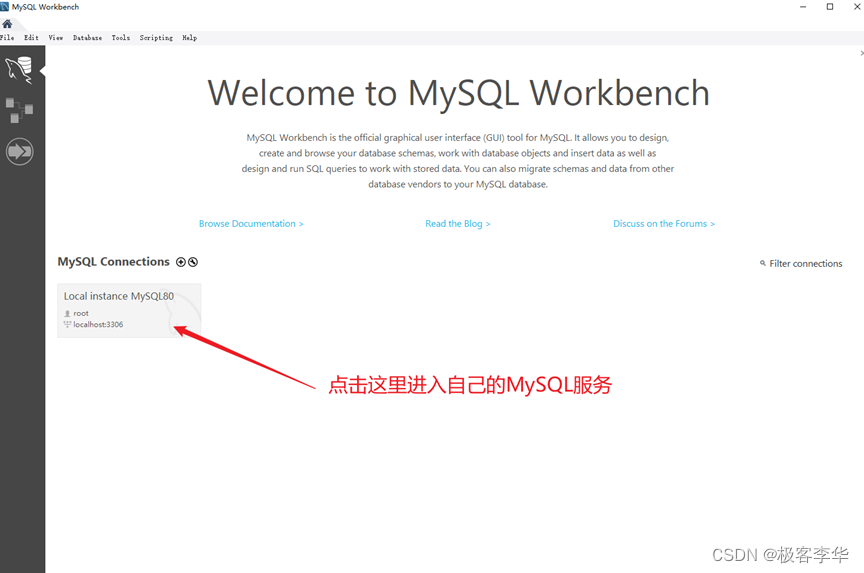Follow the Browse Documentation link
Image resolution: width=864 pixels, height=573 pixels.
pyautogui.click(x=251, y=224)
